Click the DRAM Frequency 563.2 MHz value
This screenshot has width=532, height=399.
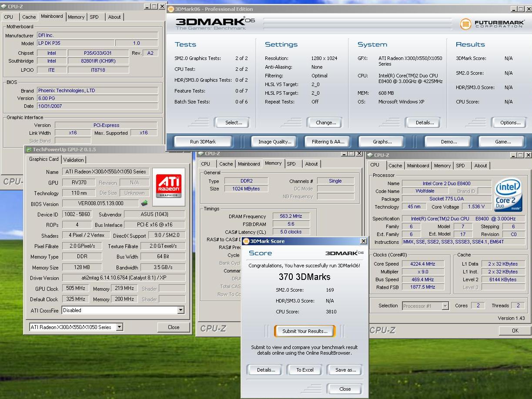(291, 216)
